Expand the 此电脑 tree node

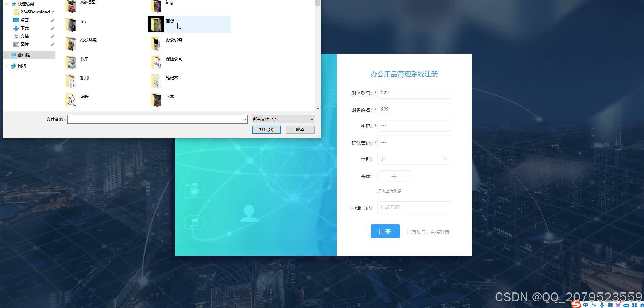(x=6, y=55)
